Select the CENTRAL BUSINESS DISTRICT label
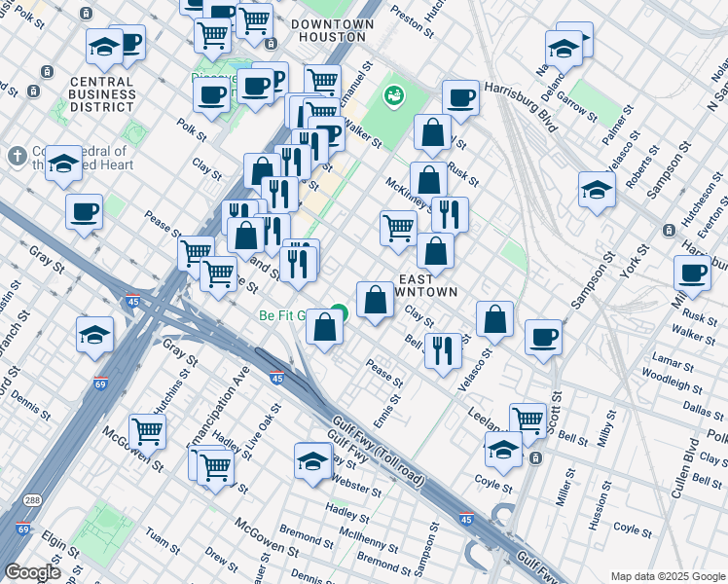 [x=102, y=94]
